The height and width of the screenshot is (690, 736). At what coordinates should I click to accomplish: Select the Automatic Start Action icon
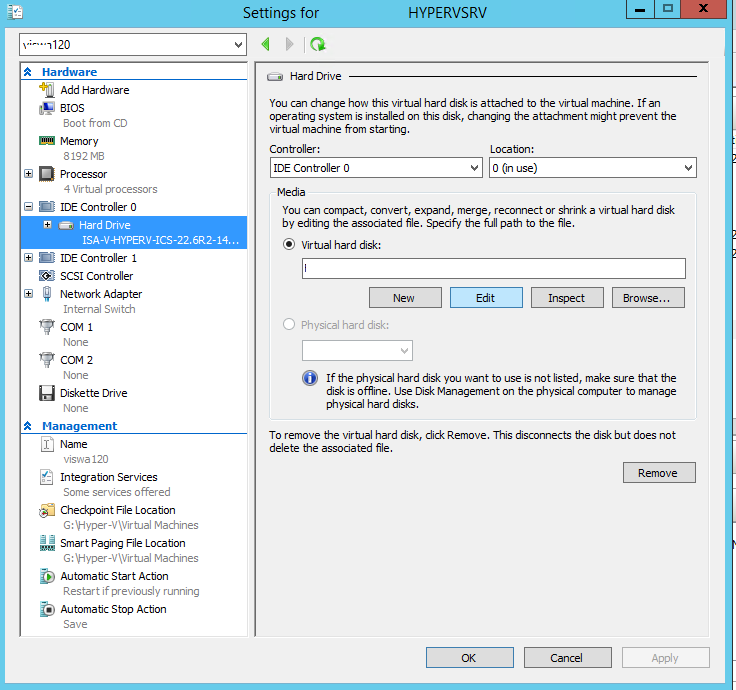click(47, 576)
